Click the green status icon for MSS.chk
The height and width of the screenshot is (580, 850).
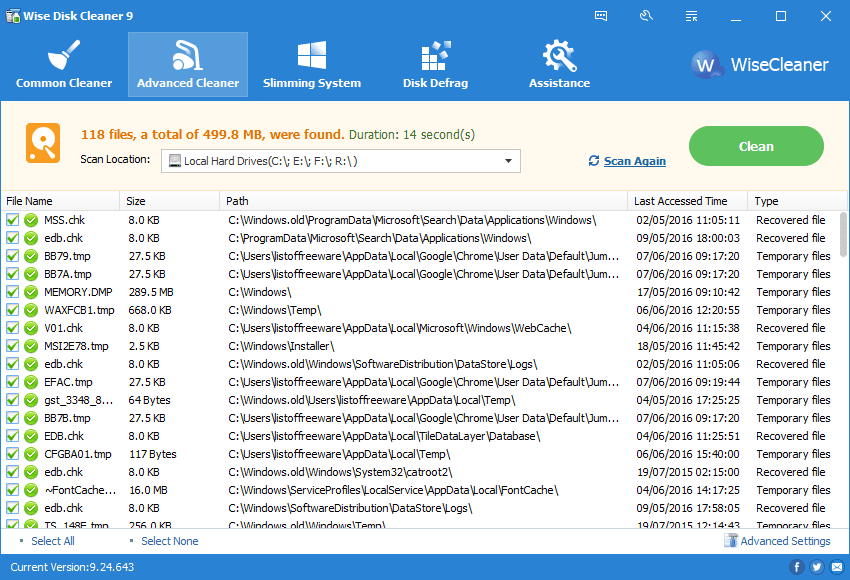point(31,220)
